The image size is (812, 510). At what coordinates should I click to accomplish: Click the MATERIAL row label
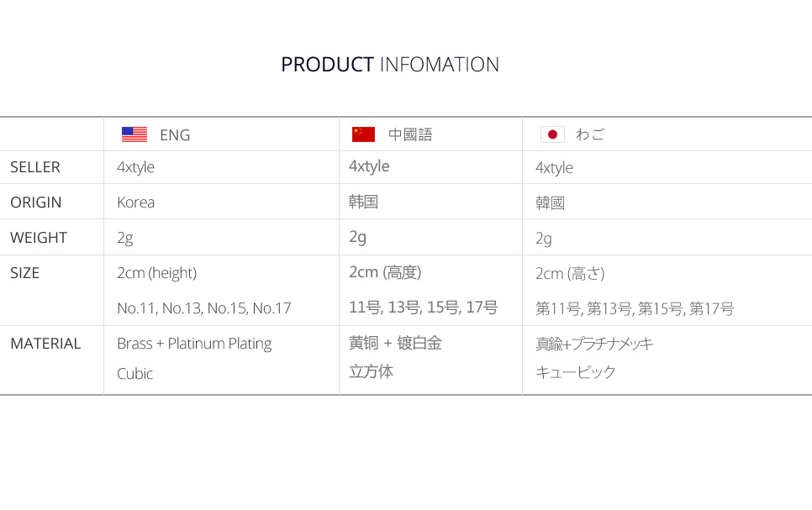tap(45, 344)
